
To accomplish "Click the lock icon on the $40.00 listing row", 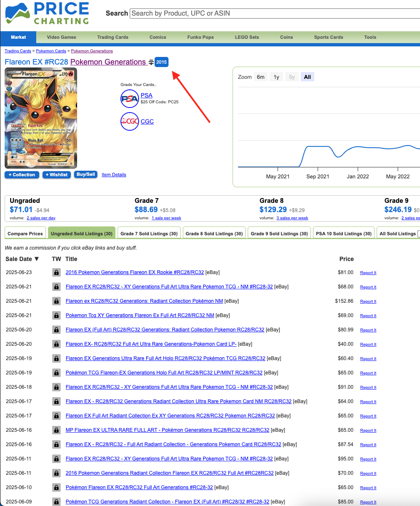I will click(x=56, y=344).
